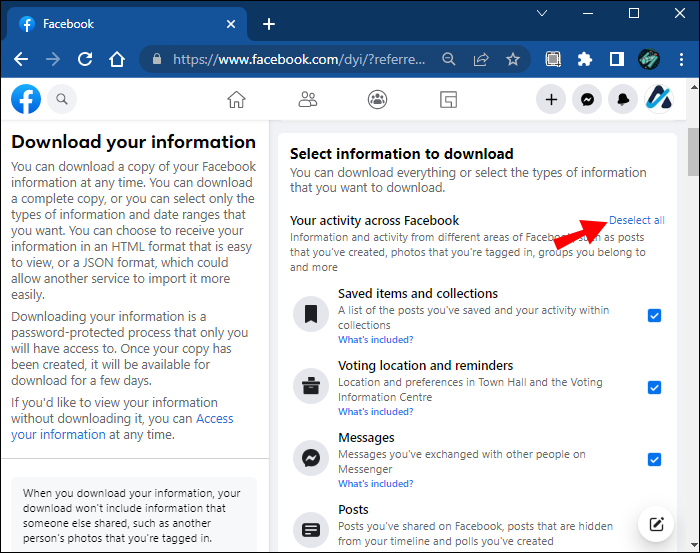Open Messenger icon in top bar
Image resolution: width=700 pixels, height=553 pixels.
589,99
